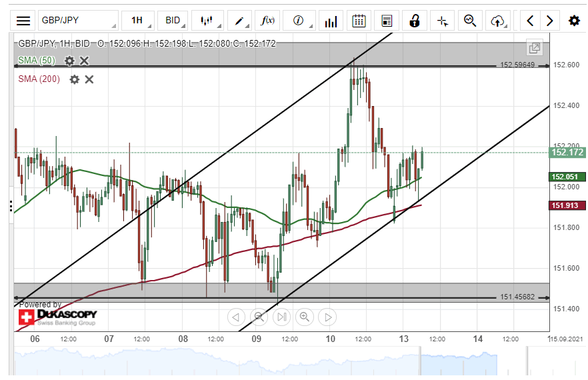Open the cloud upload save menu
The width and height of the screenshot is (588, 380).
tap(497, 20)
